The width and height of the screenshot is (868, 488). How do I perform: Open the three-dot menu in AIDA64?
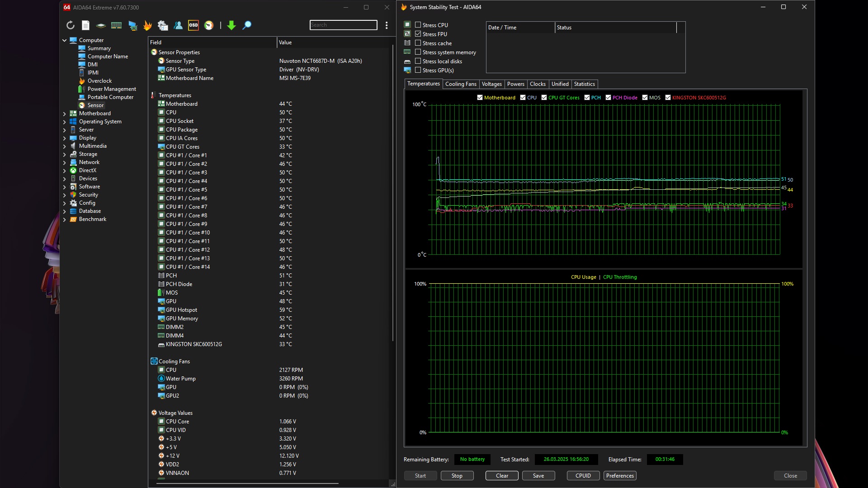click(x=387, y=25)
